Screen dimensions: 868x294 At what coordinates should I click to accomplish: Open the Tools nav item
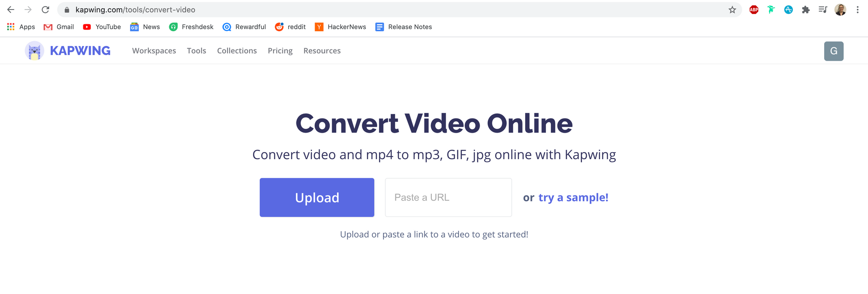197,51
